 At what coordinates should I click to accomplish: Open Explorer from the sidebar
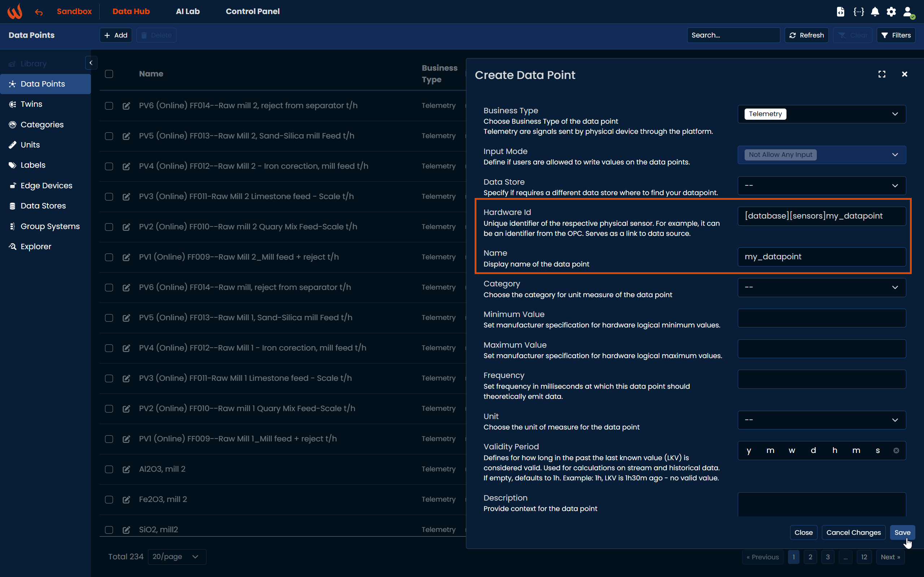pos(35,247)
